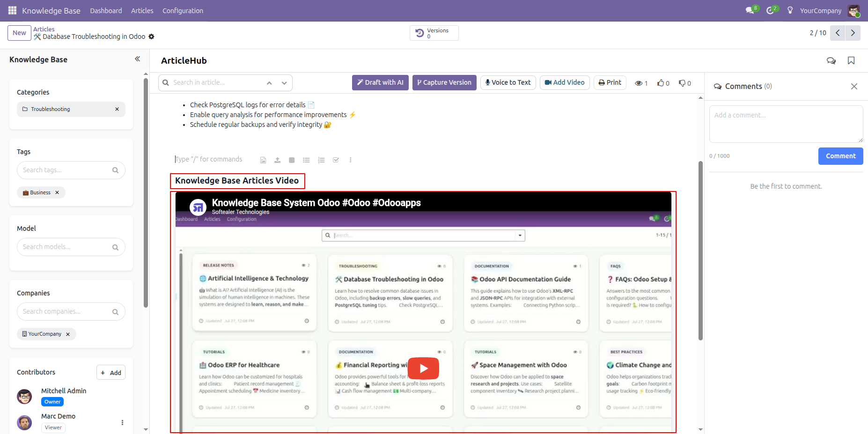This screenshot has height=434, width=868.
Task: Open article settings gear icon
Action: [x=151, y=37]
